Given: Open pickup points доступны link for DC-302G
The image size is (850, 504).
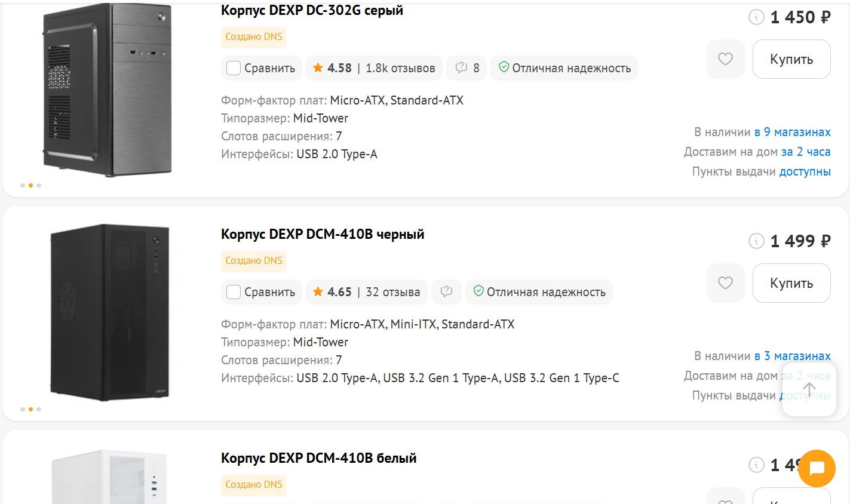Looking at the screenshot, I should pos(805,171).
